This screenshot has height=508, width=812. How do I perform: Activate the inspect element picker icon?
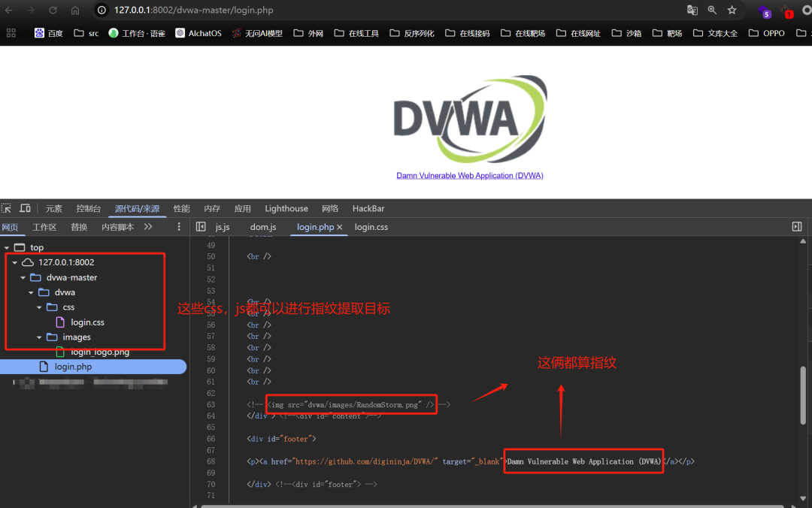tap(7, 208)
